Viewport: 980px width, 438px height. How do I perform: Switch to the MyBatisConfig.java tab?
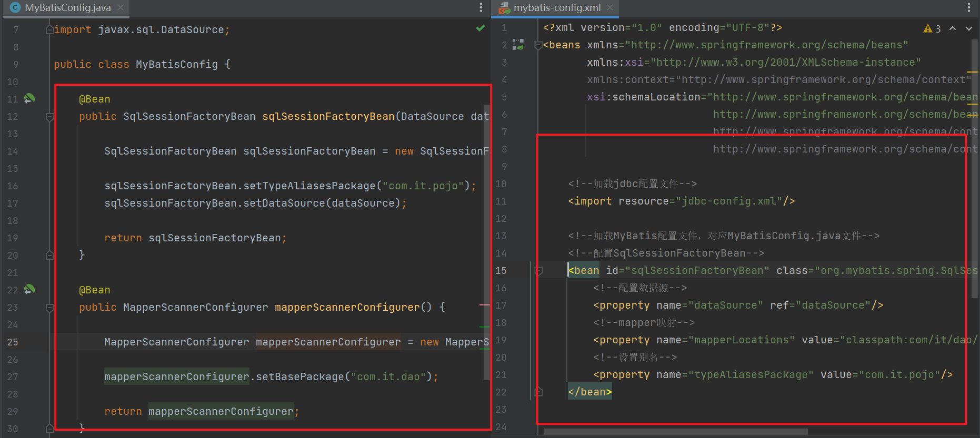67,8
